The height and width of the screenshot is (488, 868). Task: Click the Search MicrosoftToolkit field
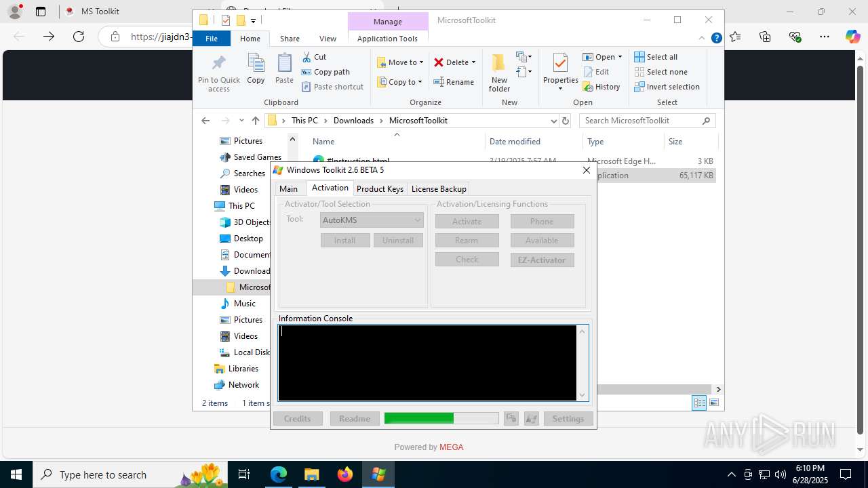click(648, 121)
